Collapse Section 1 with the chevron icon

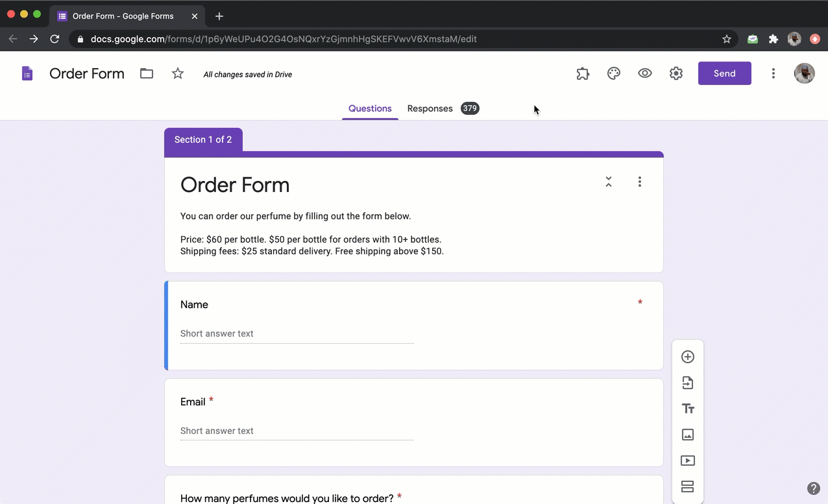pos(609,182)
